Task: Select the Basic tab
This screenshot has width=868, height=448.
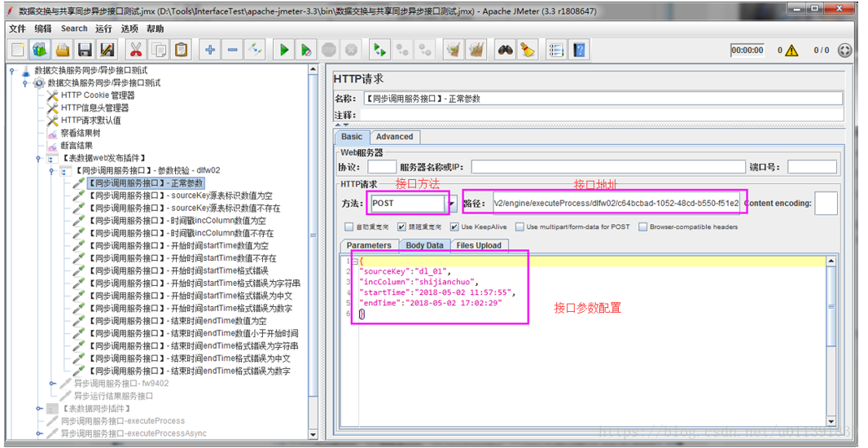Action: click(352, 137)
